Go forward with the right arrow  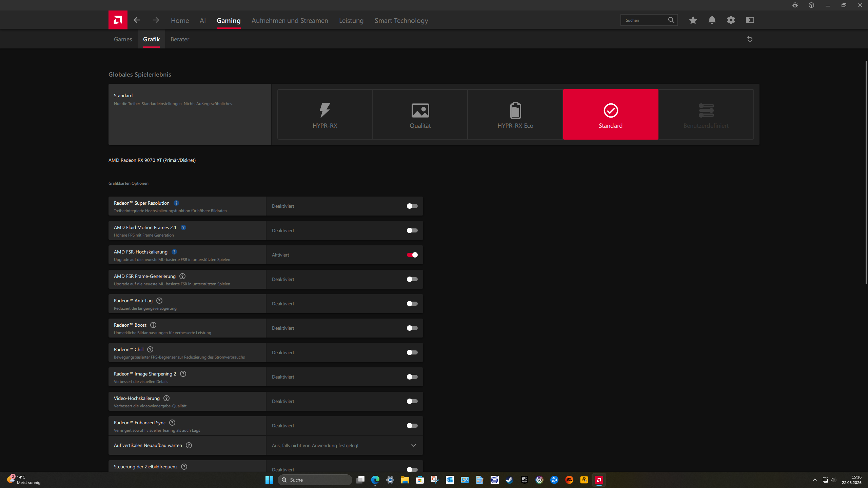click(156, 20)
